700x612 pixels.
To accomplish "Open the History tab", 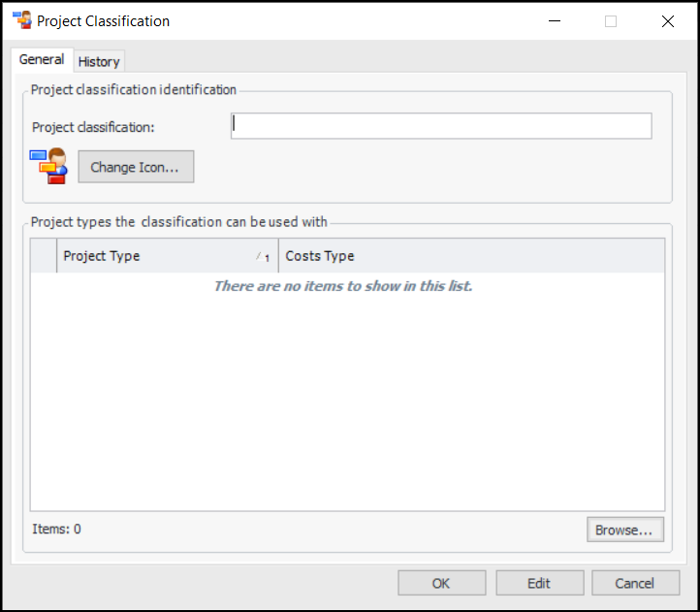I will point(99,62).
